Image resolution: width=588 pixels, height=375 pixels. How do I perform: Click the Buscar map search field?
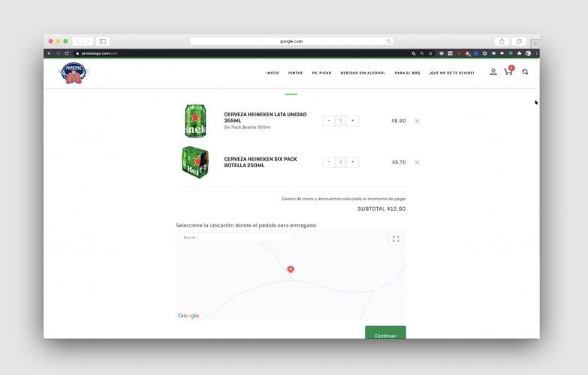237,237
